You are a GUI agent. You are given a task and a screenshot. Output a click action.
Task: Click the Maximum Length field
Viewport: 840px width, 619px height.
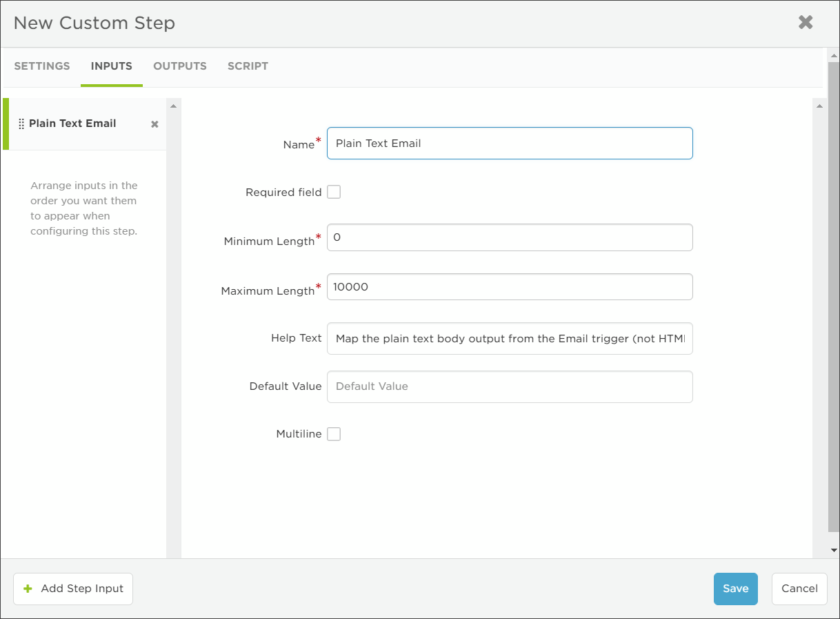pos(510,287)
